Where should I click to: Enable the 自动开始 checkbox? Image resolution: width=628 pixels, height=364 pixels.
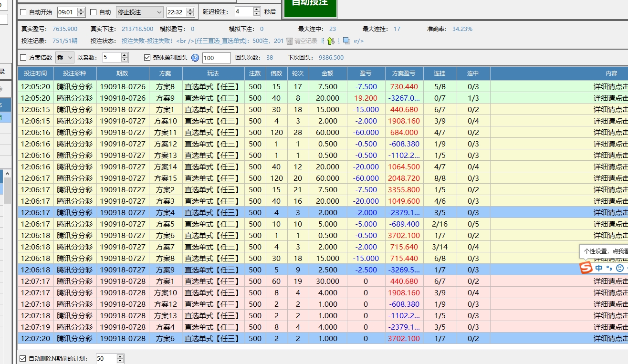23,12
